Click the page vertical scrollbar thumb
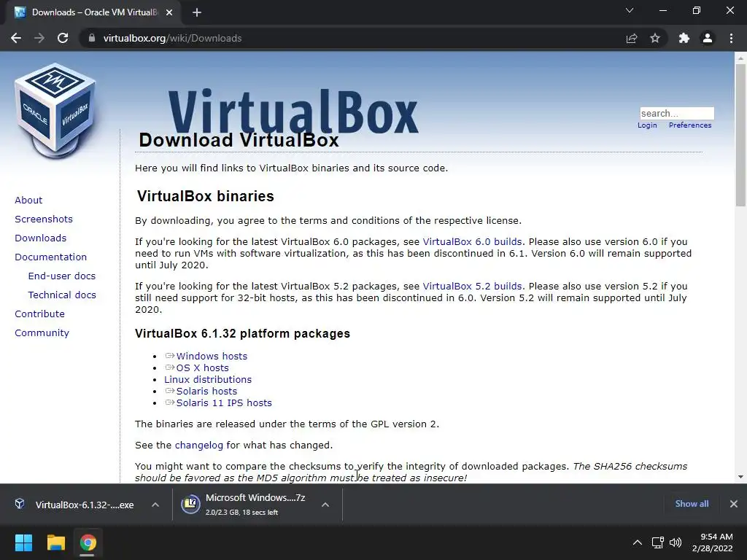The width and height of the screenshot is (747, 560). 740,135
